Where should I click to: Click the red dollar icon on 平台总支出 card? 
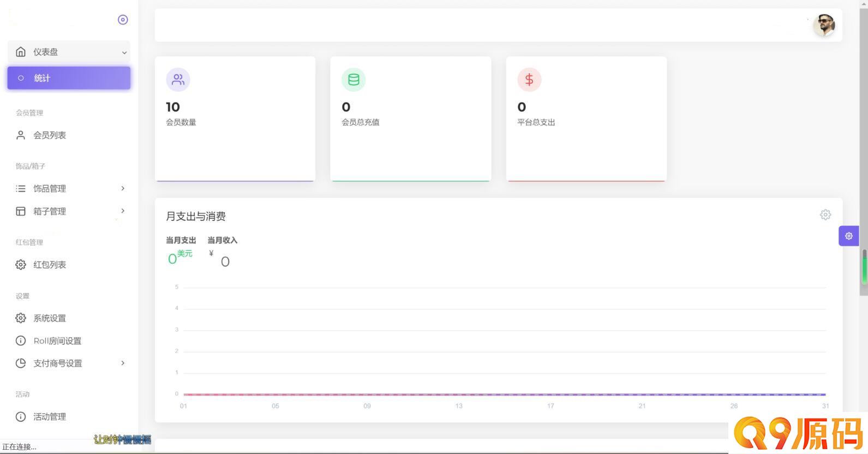[x=529, y=80]
